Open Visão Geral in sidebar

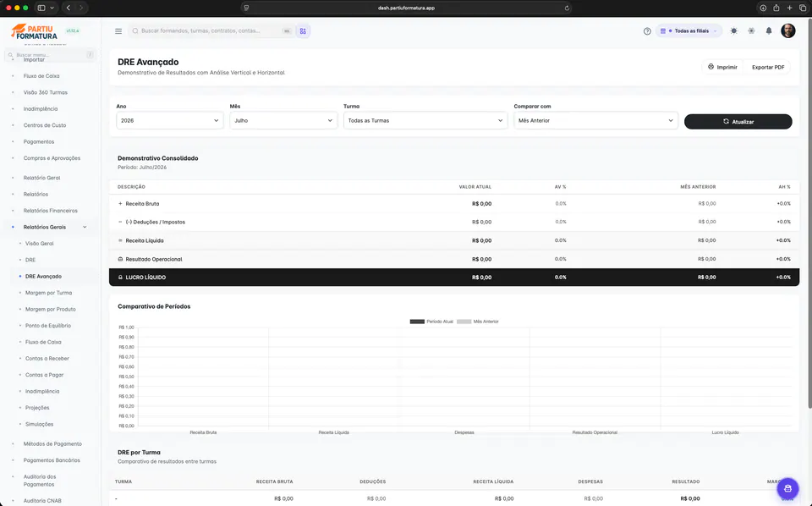point(40,244)
